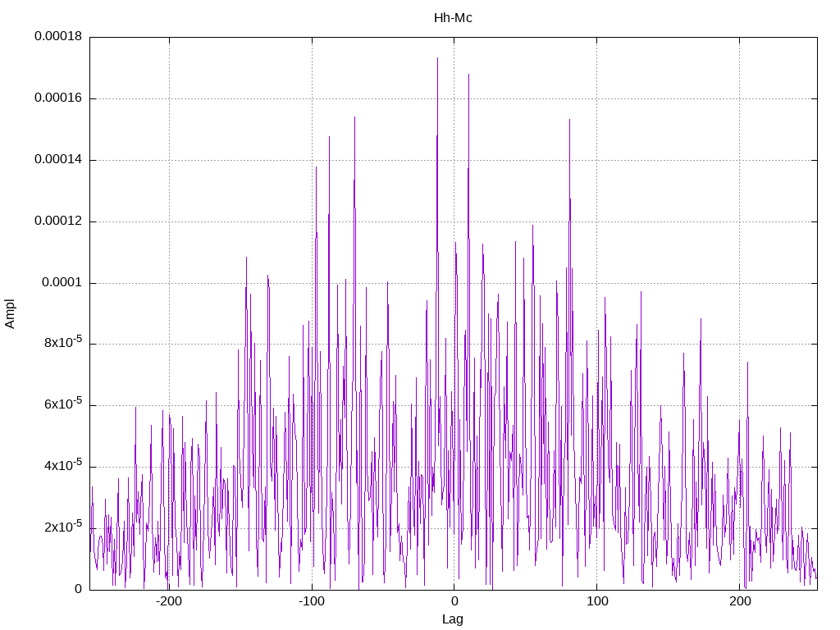Click the tallest peak near lag zero
Image resolution: width=840 pixels, height=630 pixels.
(x=438, y=58)
